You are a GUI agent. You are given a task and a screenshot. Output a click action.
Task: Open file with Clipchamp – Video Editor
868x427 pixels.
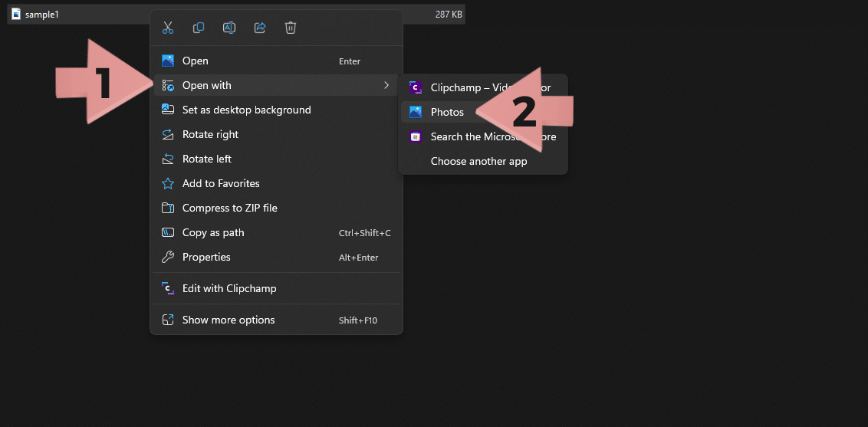pyautogui.click(x=483, y=87)
